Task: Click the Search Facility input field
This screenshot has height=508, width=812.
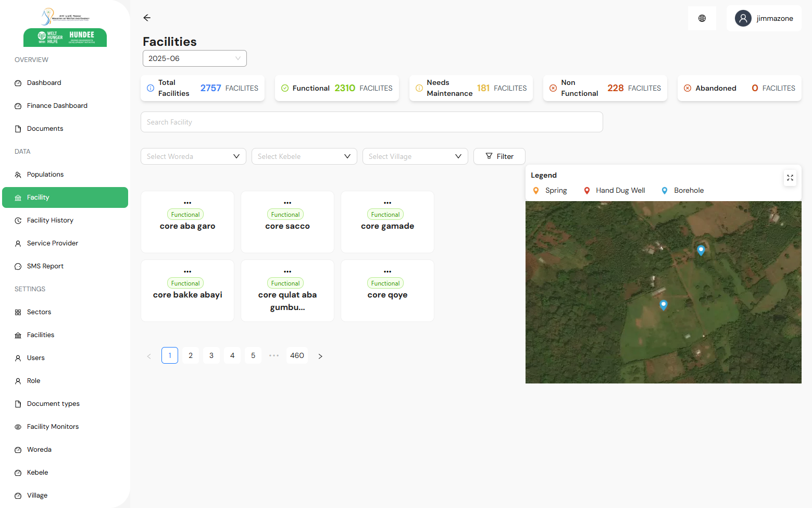Action: pos(371,122)
